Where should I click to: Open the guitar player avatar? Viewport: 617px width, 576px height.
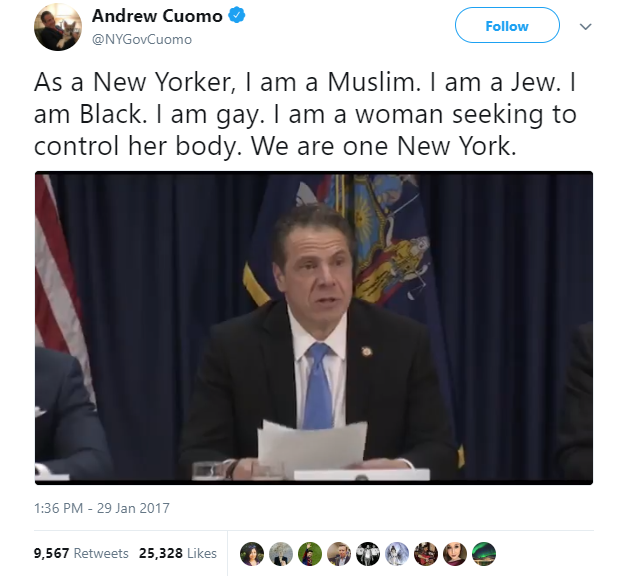pos(426,554)
